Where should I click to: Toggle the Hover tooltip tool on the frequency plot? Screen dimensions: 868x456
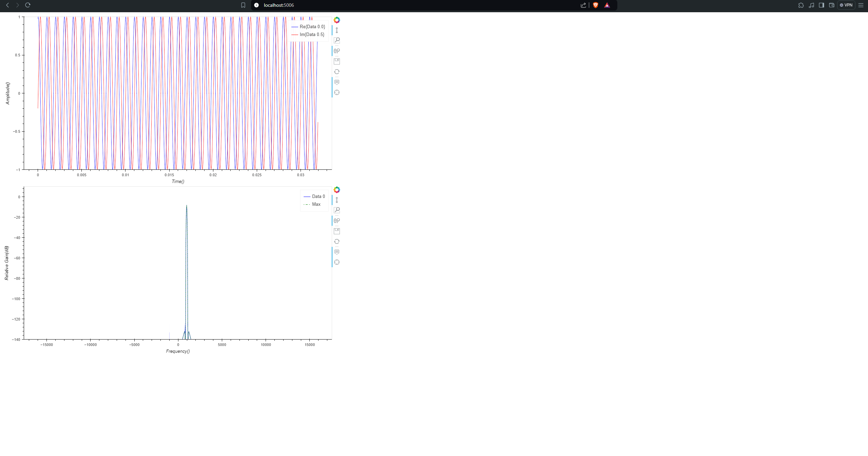(336, 252)
